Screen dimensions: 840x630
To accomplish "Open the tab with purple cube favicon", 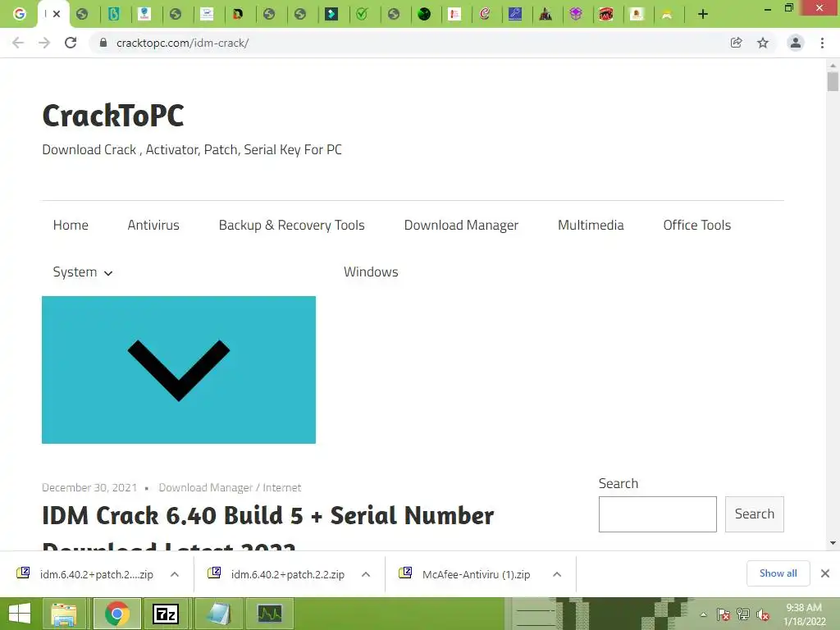I will pos(576,14).
